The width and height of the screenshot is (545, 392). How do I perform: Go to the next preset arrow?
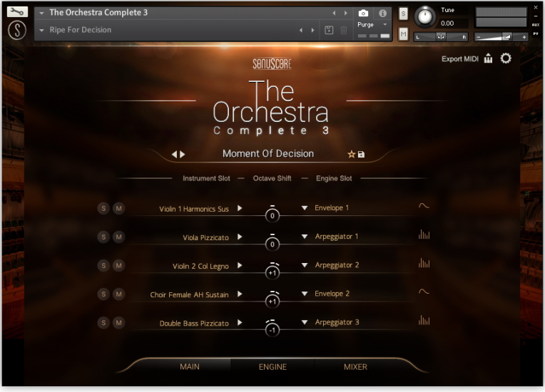[183, 154]
